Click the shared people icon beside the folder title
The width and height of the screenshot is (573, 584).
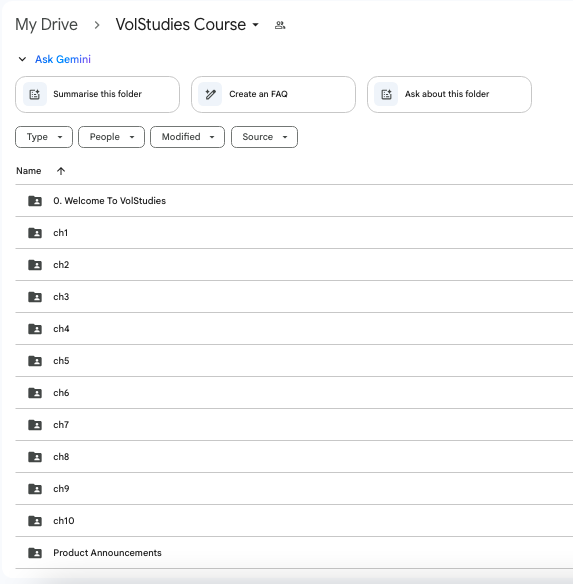coord(280,25)
